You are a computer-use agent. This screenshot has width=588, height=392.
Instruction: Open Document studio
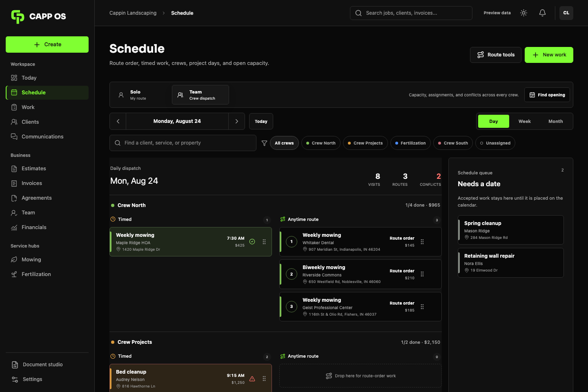point(47,365)
